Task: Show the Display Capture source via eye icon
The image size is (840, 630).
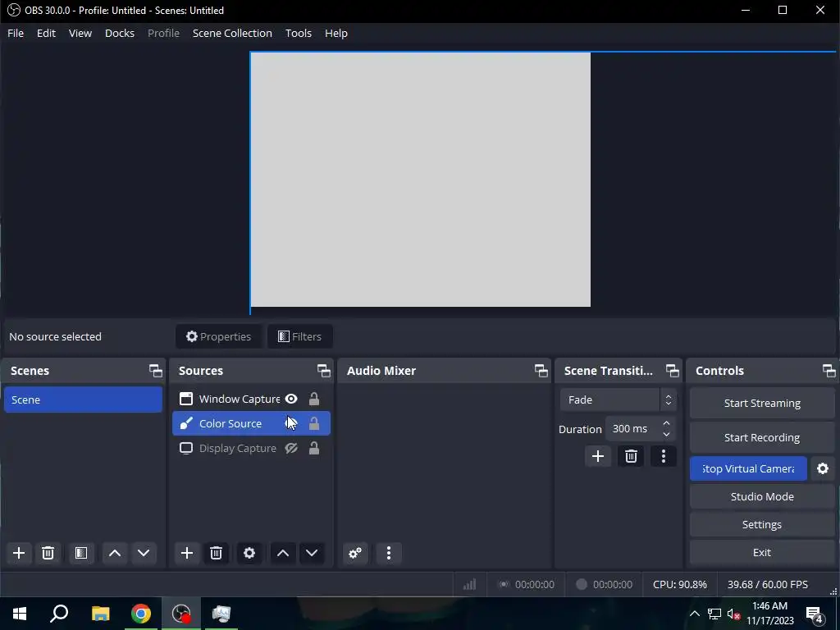Action: tap(291, 448)
